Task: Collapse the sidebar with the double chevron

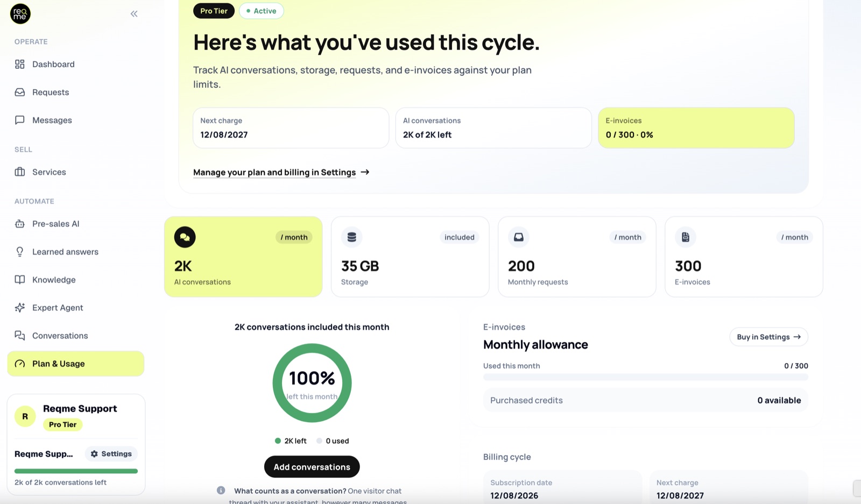Action: tap(134, 14)
